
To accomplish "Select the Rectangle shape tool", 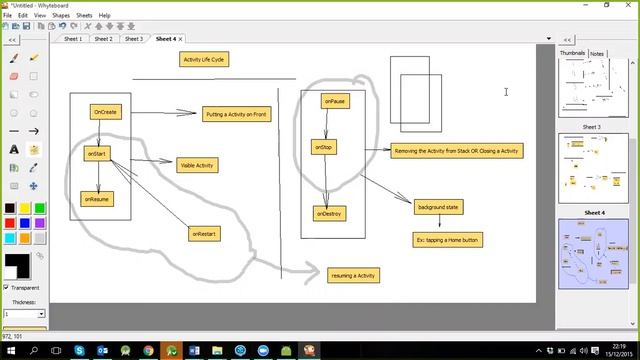I will click(33, 76).
